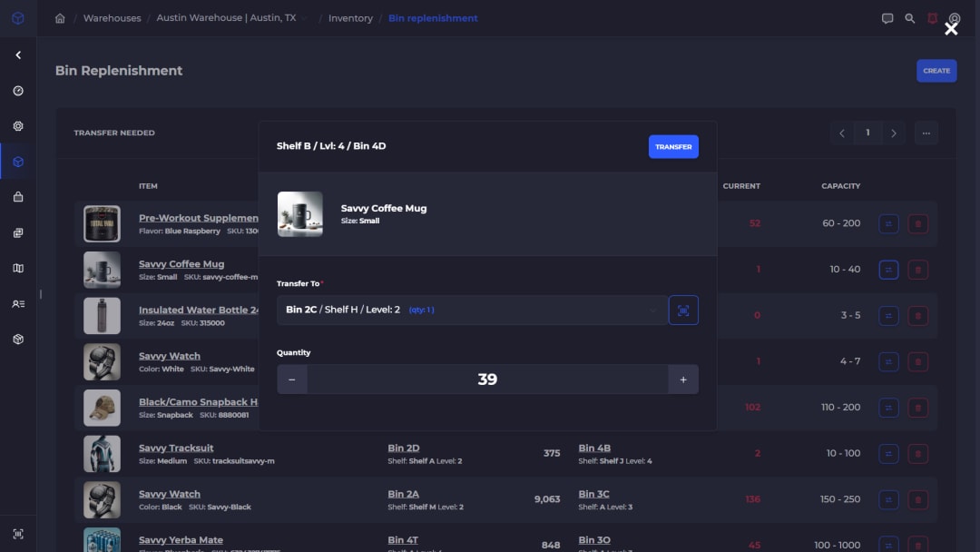Scan bin barcode next to Transfer To

(683, 310)
